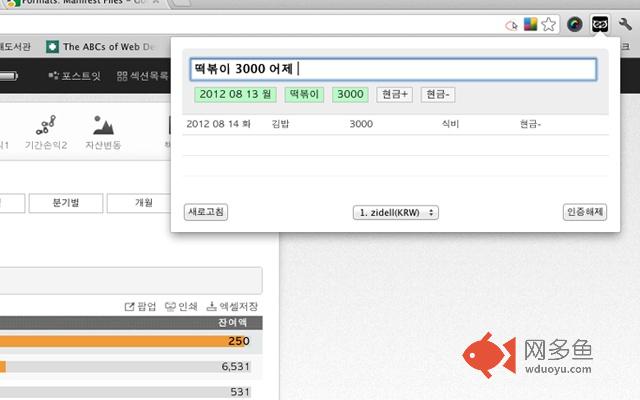Image resolution: width=640 pixels, height=400 pixels.
Task: Click the green 3000 amount tag
Action: tap(350, 94)
